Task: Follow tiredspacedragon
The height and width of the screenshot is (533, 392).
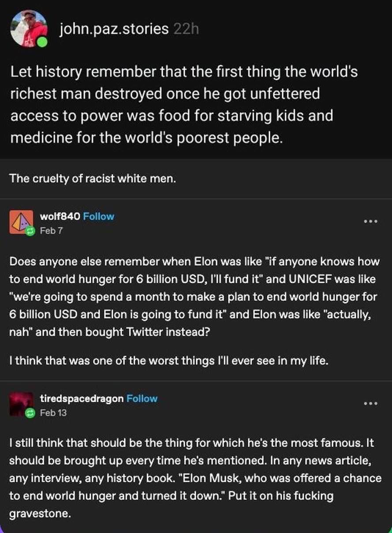Action: (142, 398)
